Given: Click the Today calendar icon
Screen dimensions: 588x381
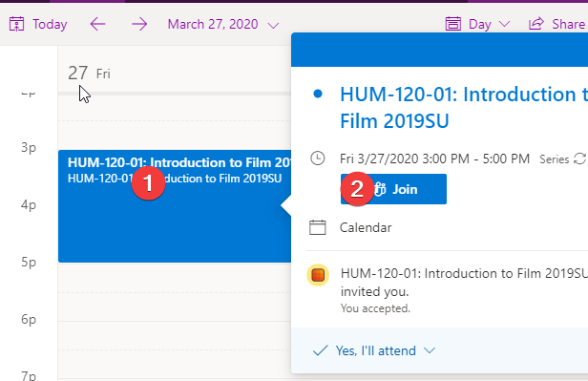Looking at the screenshot, I should point(16,24).
